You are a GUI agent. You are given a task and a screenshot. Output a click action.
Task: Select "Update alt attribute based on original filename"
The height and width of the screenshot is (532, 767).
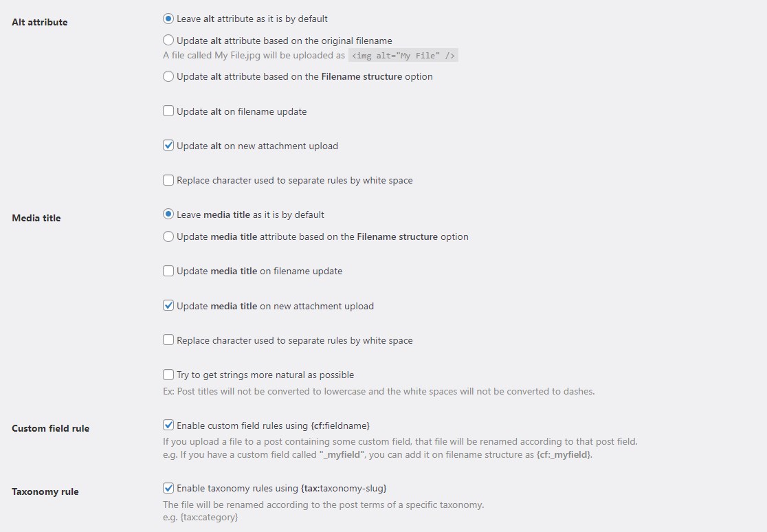(x=168, y=41)
